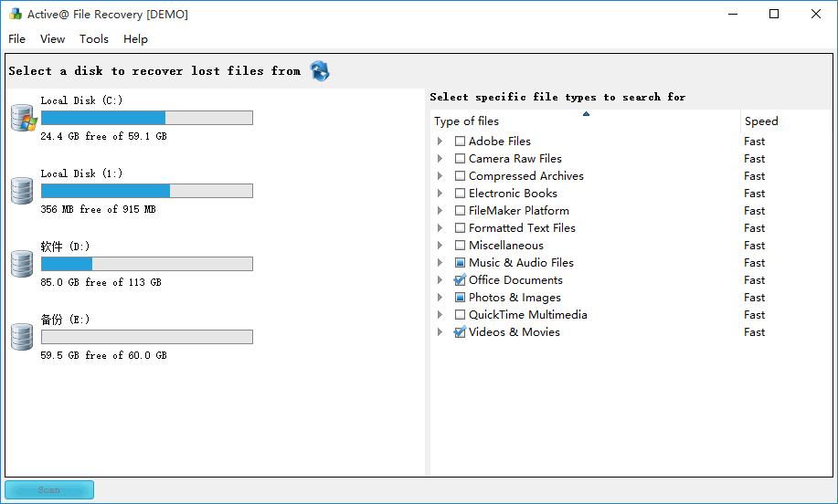
Task: Click Fast speed value for Electronic Books
Action: (754, 194)
